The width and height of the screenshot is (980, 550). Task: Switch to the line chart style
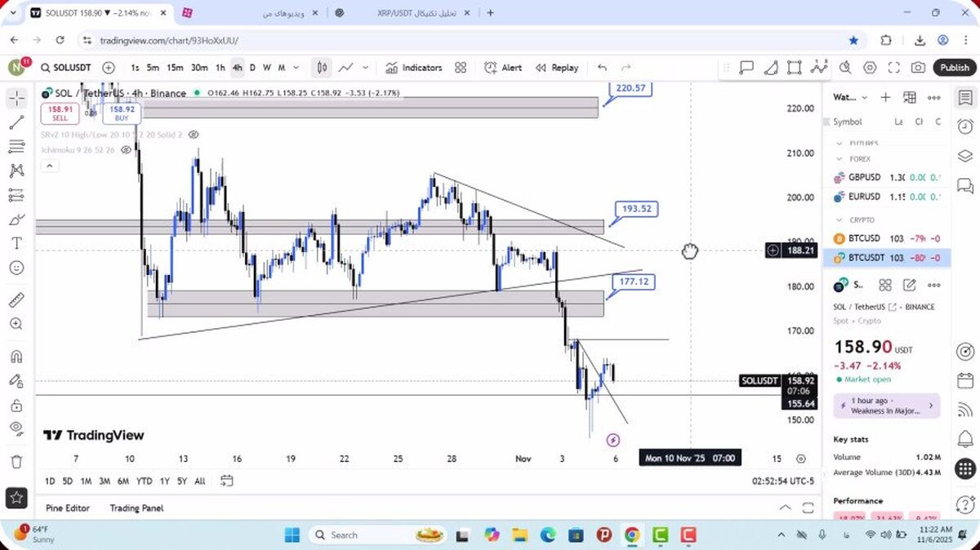346,68
